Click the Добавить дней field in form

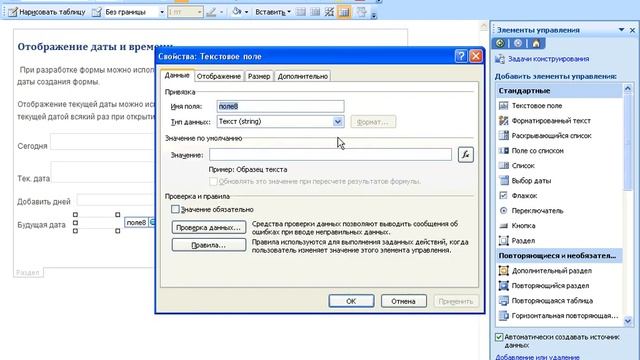pyautogui.click(x=116, y=200)
